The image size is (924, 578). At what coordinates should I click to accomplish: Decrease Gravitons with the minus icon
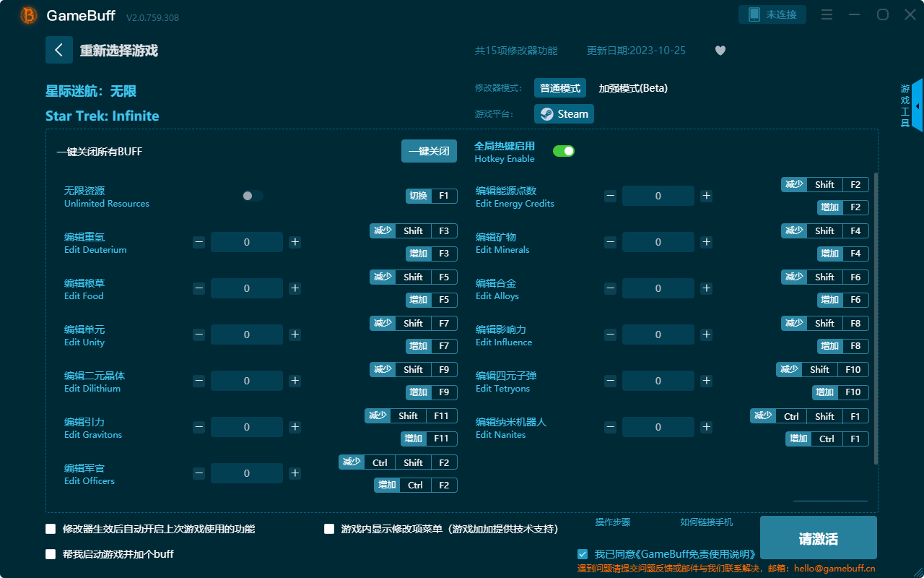pos(199,427)
